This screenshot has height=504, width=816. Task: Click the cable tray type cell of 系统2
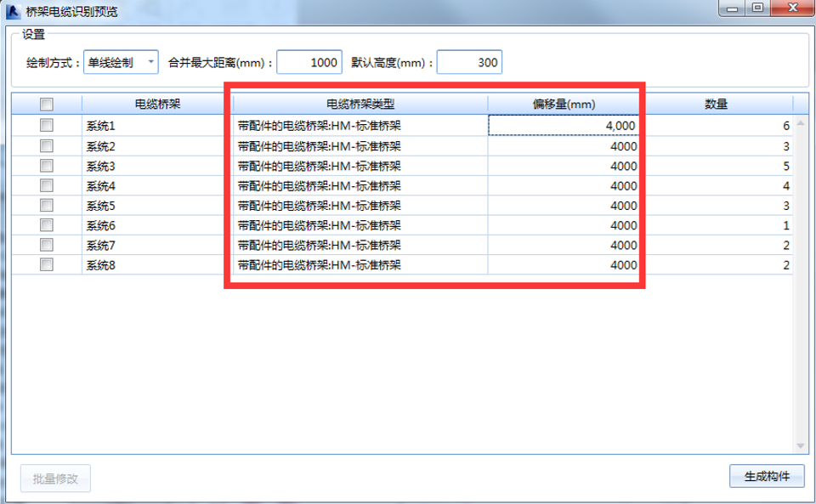[360, 146]
